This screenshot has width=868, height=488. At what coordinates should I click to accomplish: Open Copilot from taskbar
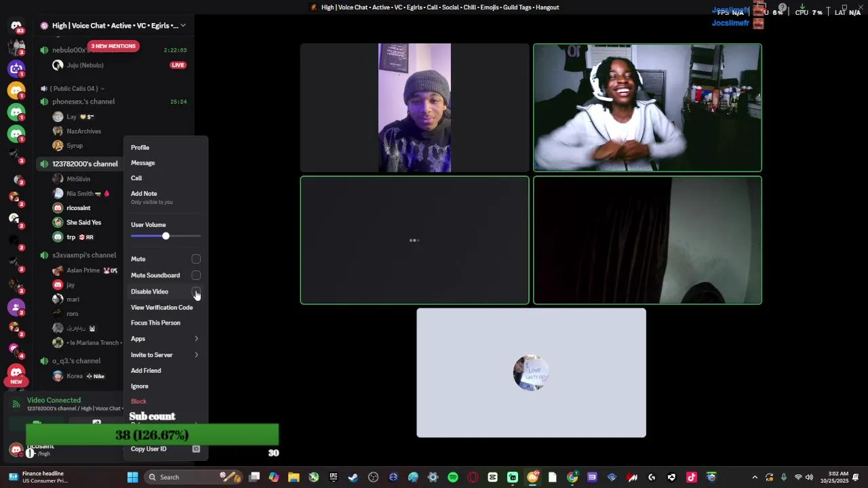tap(273, 477)
